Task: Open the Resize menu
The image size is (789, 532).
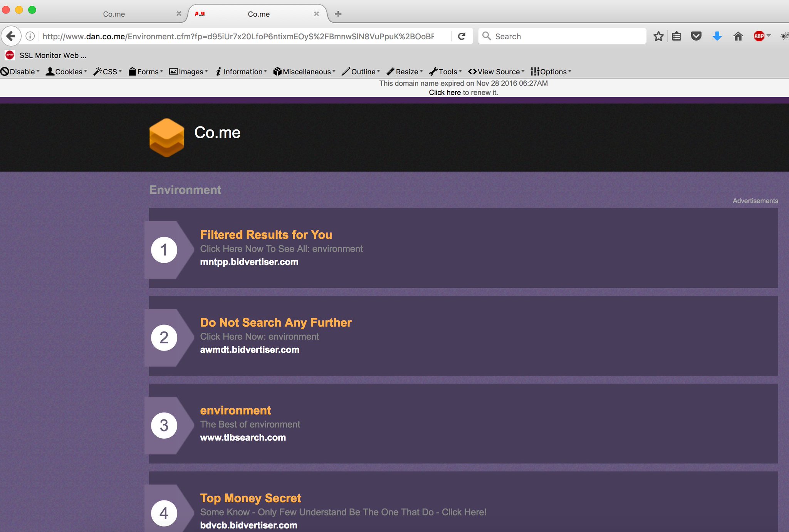Action: [405, 72]
